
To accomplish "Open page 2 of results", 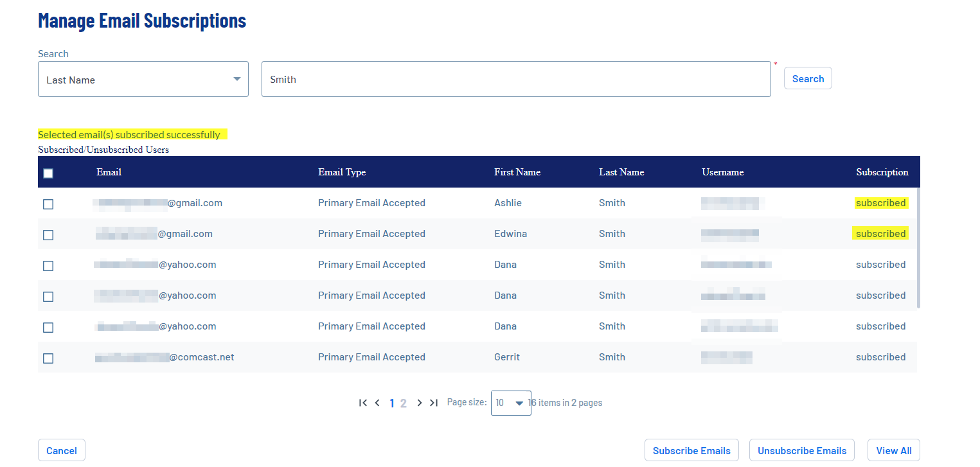I will click(404, 403).
